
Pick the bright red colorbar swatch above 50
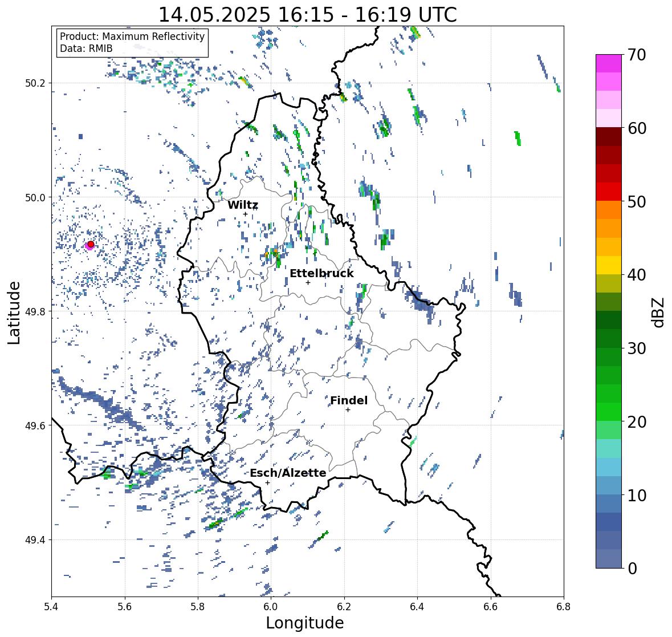coord(609,192)
